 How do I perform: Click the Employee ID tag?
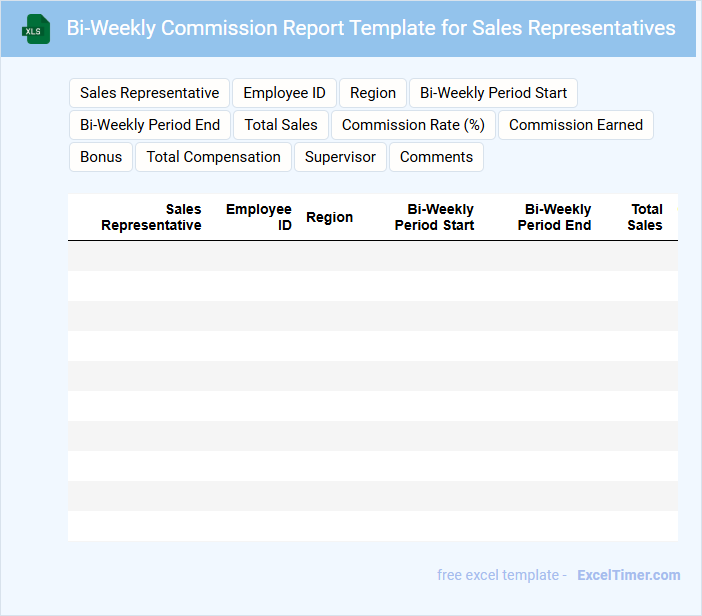click(x=284, y=93)
